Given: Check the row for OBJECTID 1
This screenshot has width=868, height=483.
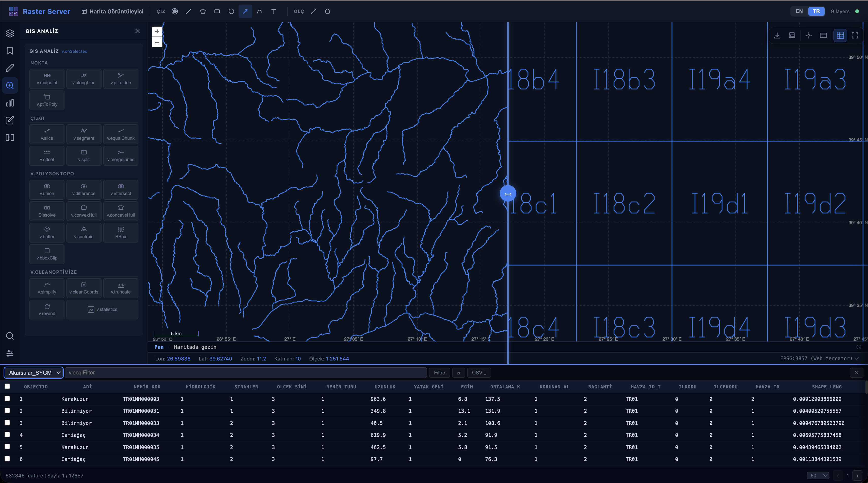Looking at the screenshot, I should click(7, 399).
